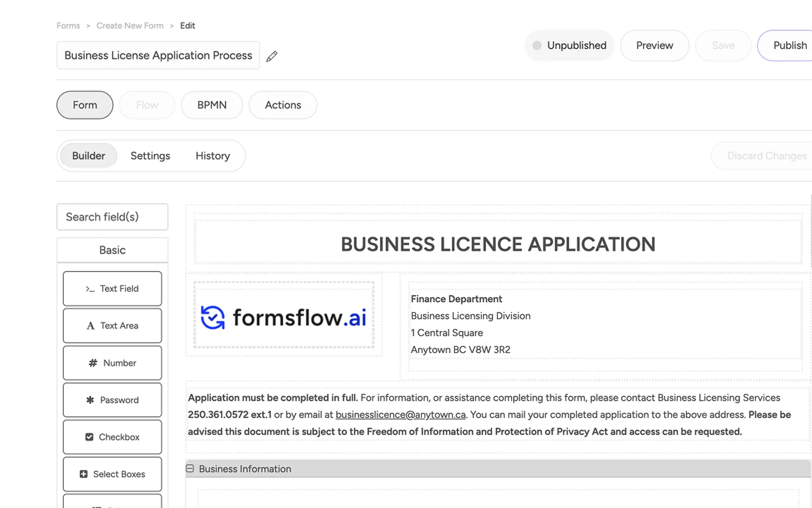Click the businesslicence@anytown.ca email link
This screenshot has width=812, height=508.
coord(400,415)
